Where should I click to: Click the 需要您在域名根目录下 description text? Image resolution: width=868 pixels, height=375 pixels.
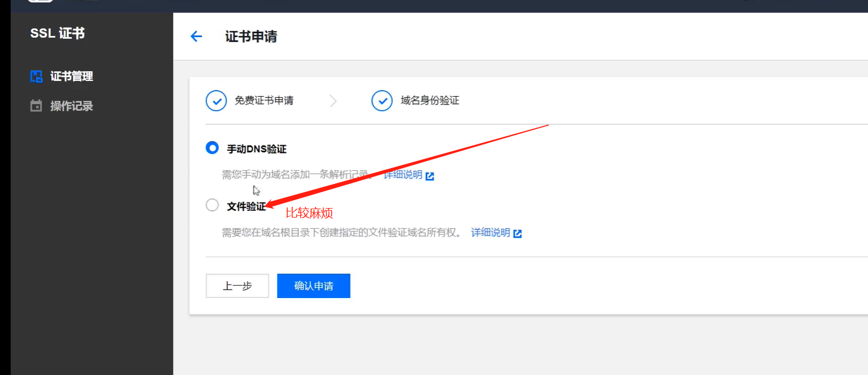(341, 233)
